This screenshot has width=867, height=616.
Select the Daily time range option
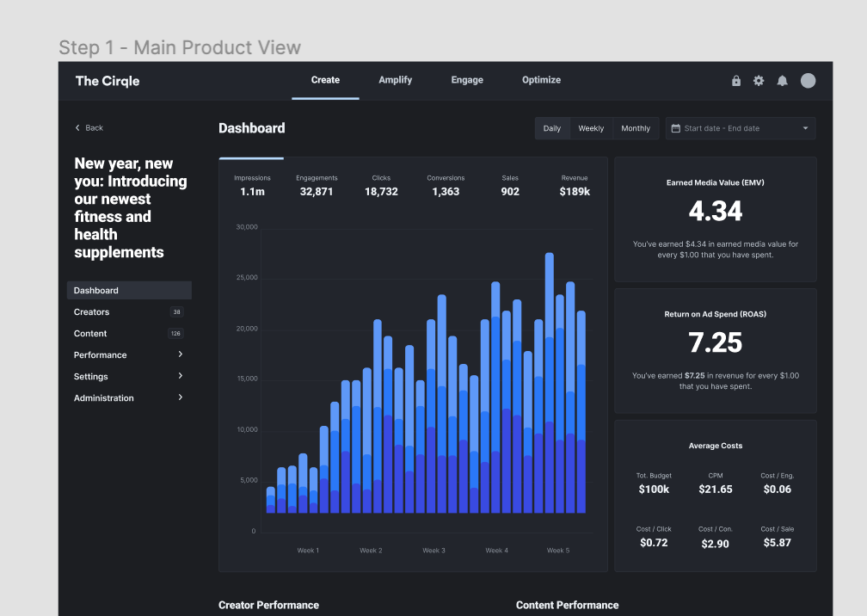[x=552, y=127]
